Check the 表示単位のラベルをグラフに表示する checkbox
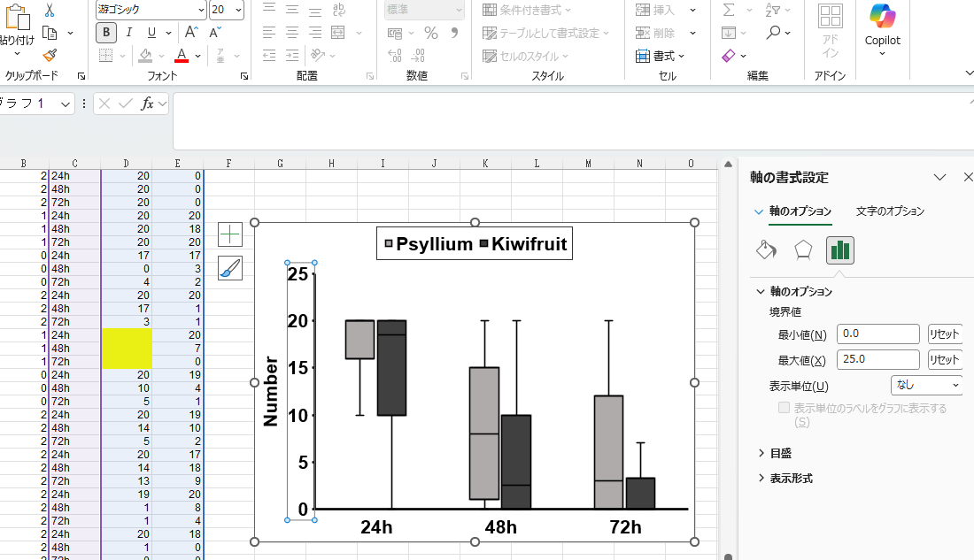974x560 pixels. [x=784, y=408]
